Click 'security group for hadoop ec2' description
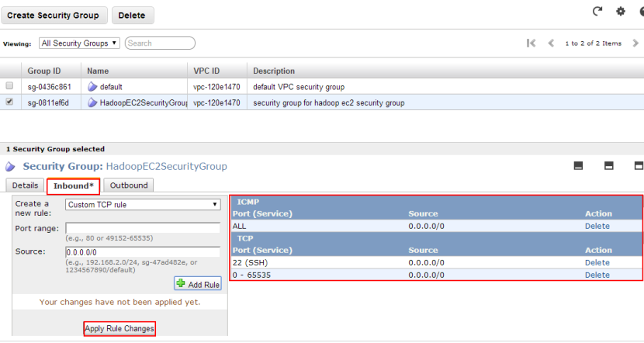This screenshot has height=343, width=644. click(x=328, y=102)
